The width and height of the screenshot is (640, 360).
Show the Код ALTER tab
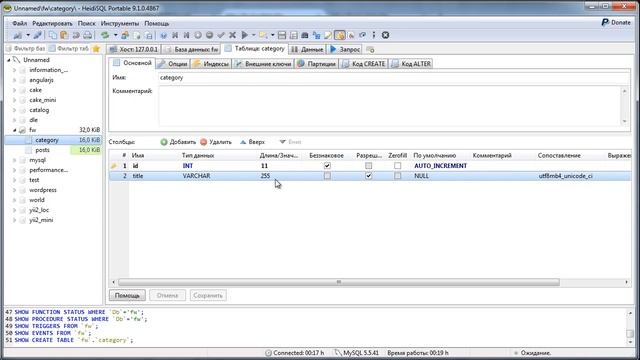click(x=411, y=64)
